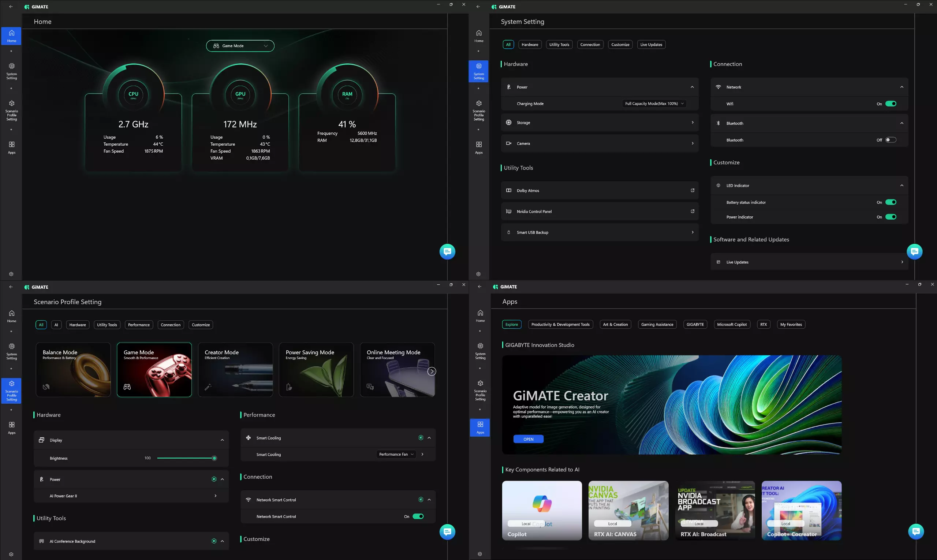Open the Game Mode dropdown on Home
This screenshot has height=560, width=937.
(240, 46)
